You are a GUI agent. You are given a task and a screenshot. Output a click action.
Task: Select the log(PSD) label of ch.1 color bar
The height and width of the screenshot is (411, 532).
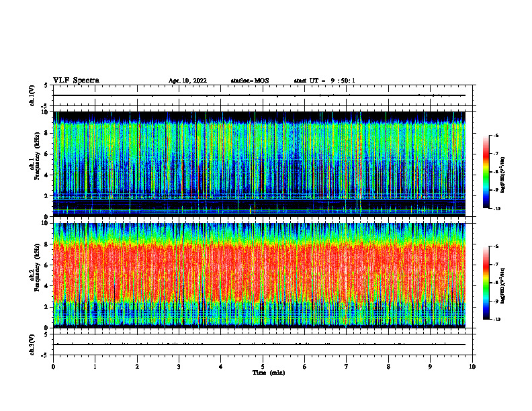[502, 175]
